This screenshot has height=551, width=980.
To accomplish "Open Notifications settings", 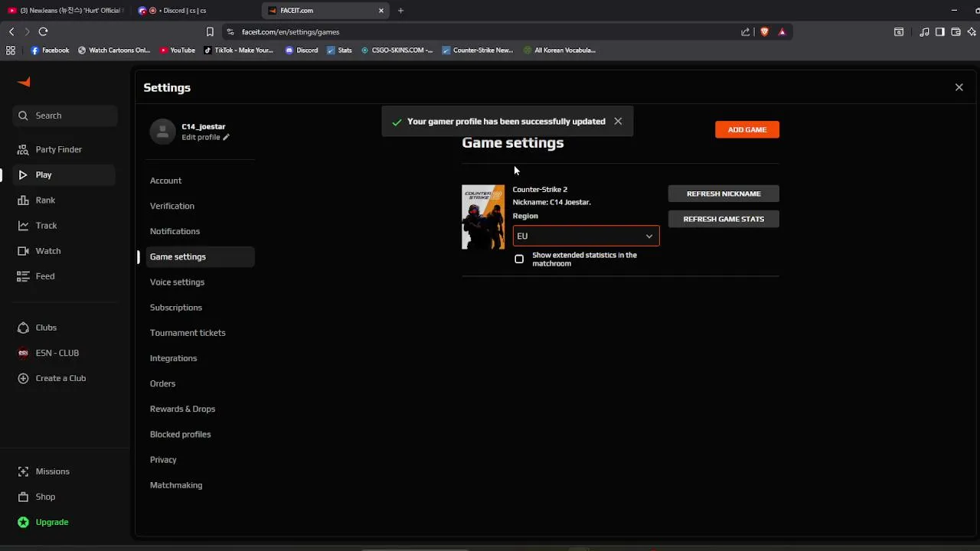I will click(175, 231).
